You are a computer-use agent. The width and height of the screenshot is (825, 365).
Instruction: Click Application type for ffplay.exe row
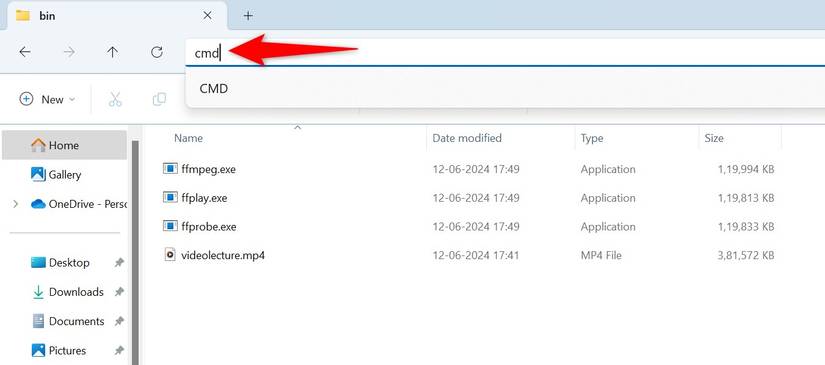[608, 198]
